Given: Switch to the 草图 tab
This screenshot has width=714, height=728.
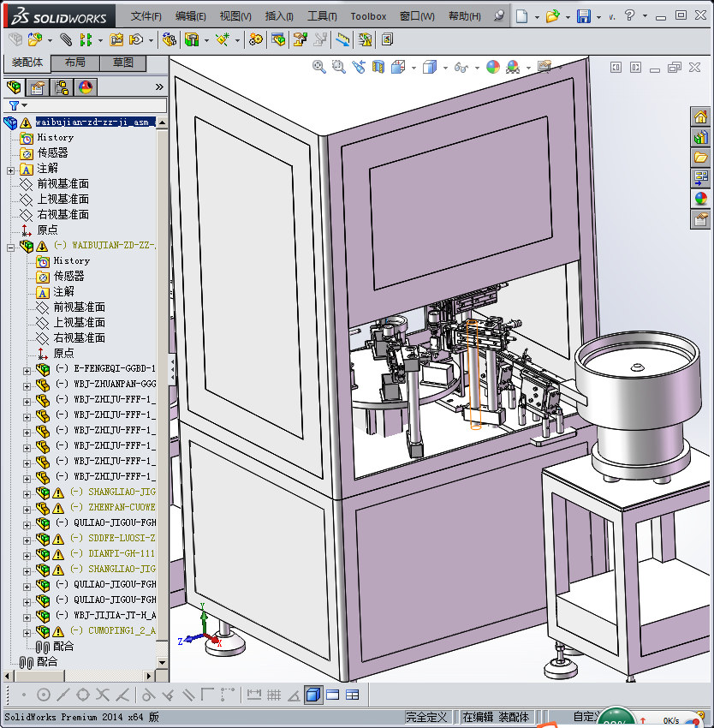Looking at the screenshot, I should [x=122, y=63].
